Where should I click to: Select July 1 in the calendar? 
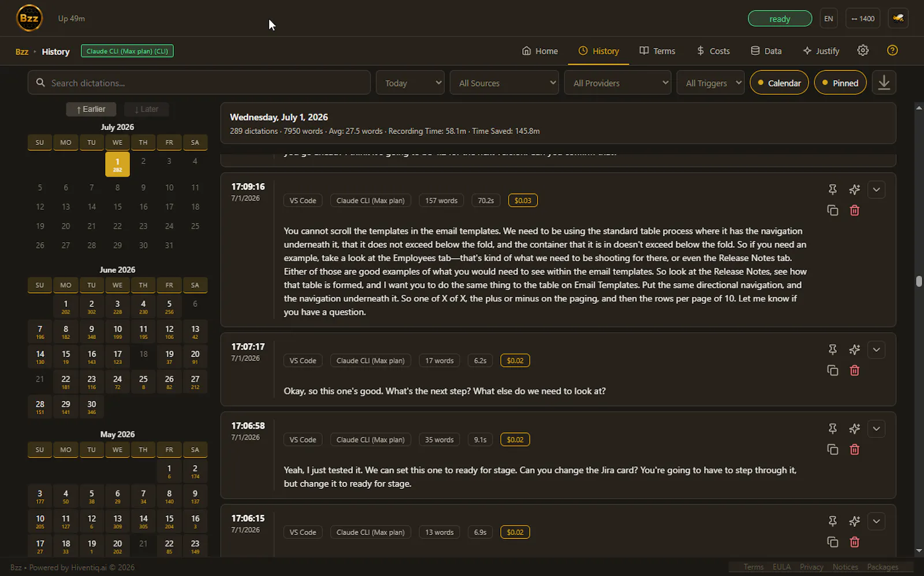(x=117, y=164)
